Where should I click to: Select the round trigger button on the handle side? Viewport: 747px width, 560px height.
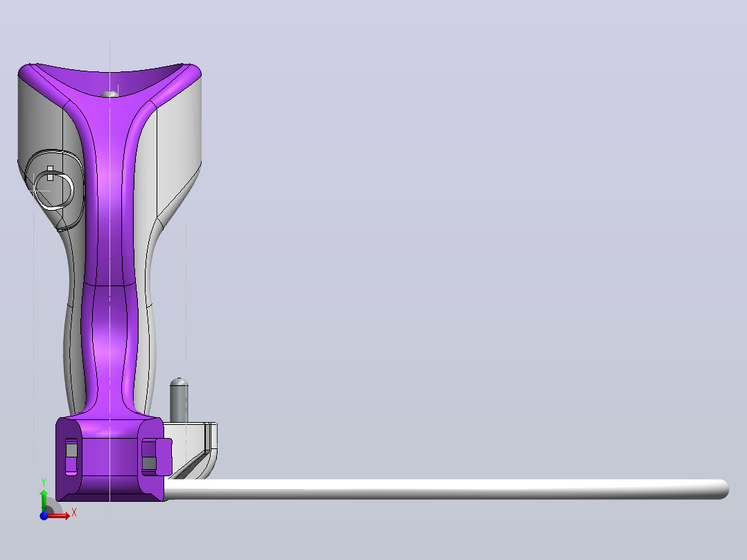pyautogui.click(x=54, y=190)
